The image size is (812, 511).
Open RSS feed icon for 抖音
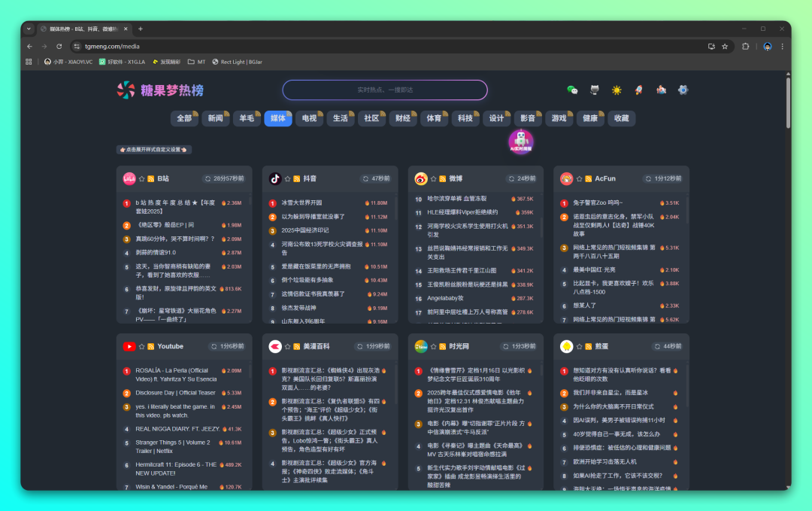pos(297,179)
